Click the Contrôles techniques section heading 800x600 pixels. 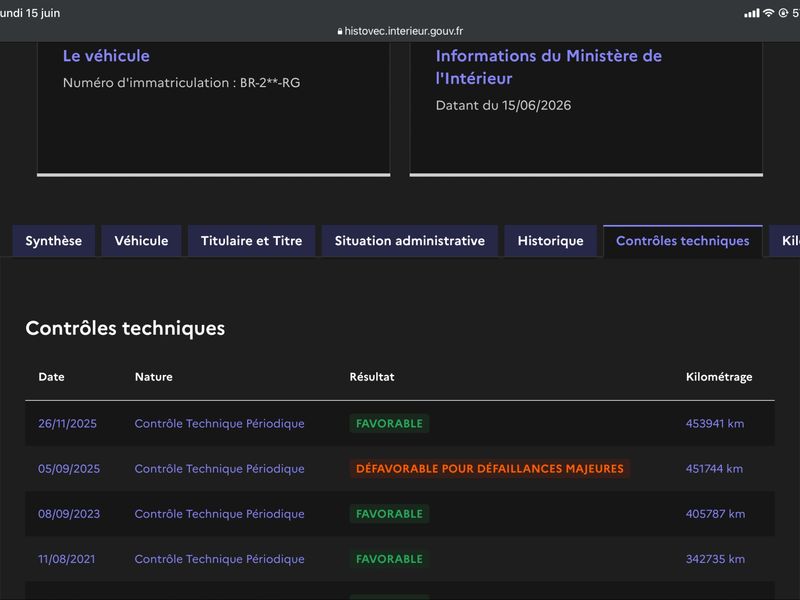click(x=125, y=328)
